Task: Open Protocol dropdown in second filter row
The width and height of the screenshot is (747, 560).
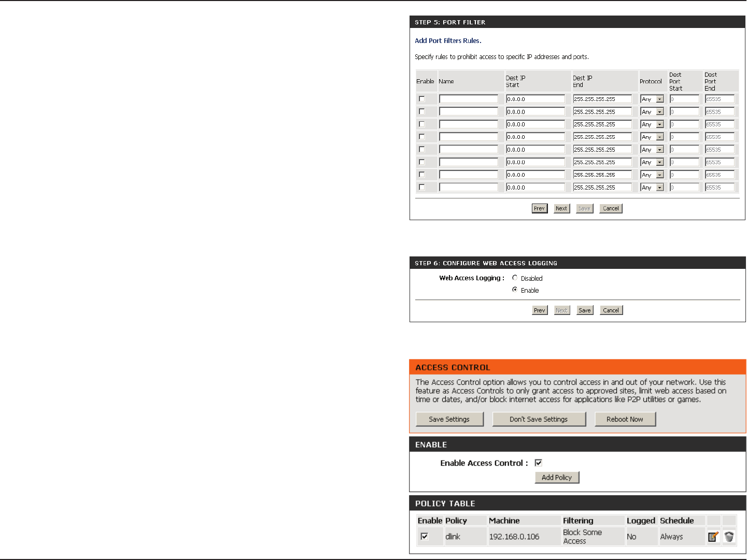Action: coord(652,112)
